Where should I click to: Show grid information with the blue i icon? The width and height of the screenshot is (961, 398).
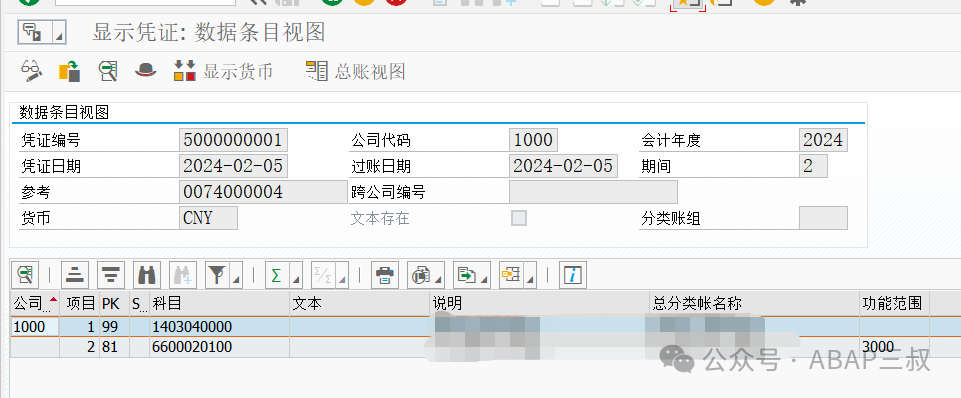pos(573,275)
